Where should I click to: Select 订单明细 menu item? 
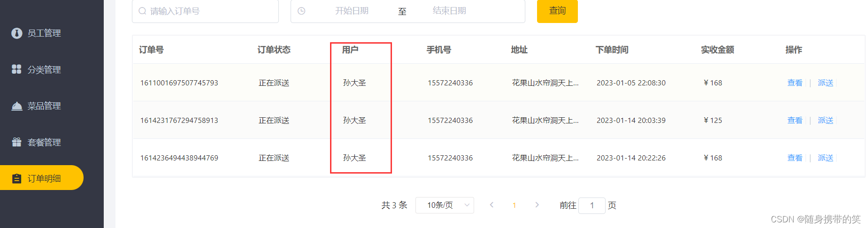click(x=42, y=178)
